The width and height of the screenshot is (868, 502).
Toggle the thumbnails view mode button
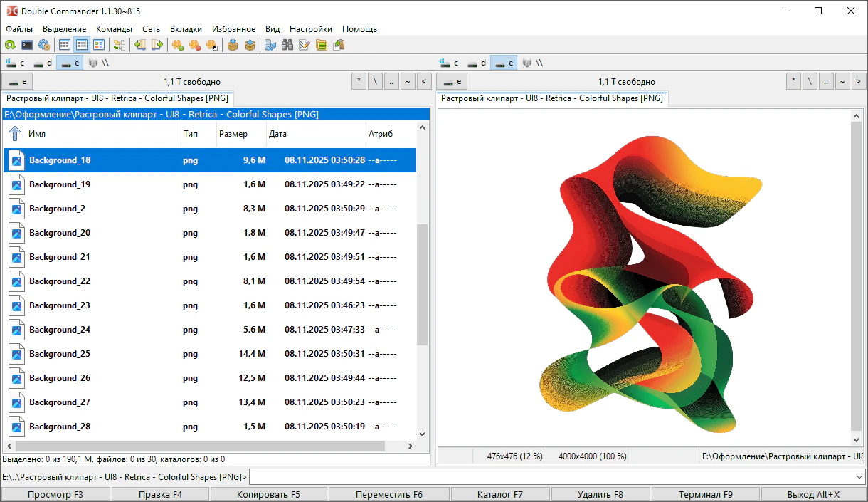click(x=99, y=45)
